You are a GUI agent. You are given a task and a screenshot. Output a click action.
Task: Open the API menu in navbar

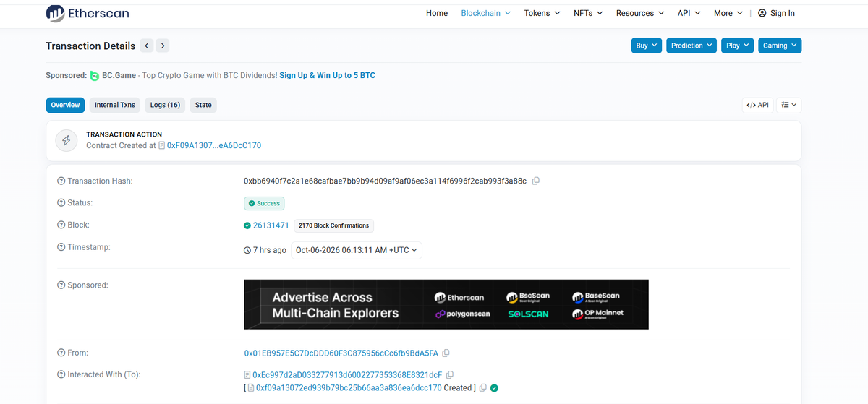tap(689, 13)
